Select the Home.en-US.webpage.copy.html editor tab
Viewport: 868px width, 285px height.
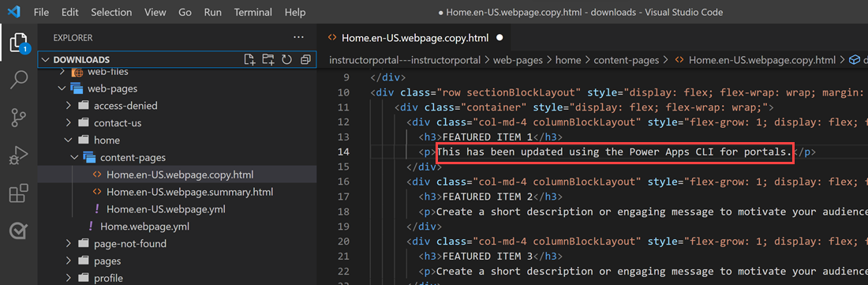point(414,38)
